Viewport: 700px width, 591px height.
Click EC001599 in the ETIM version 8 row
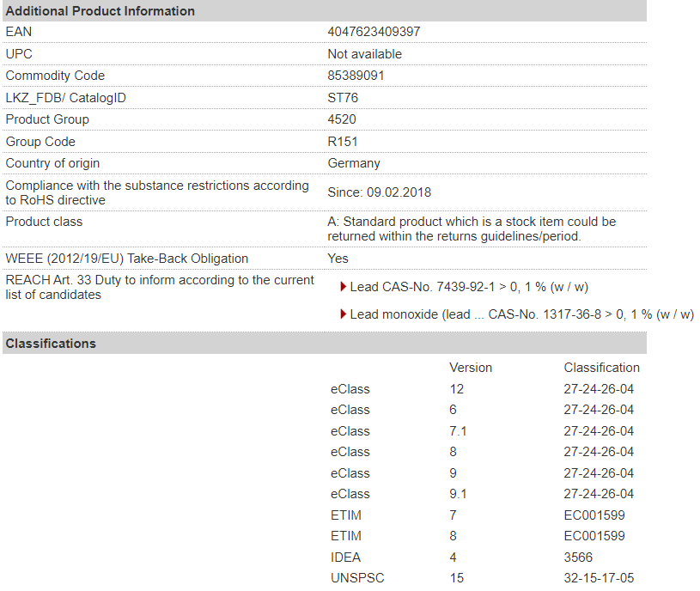594,536
